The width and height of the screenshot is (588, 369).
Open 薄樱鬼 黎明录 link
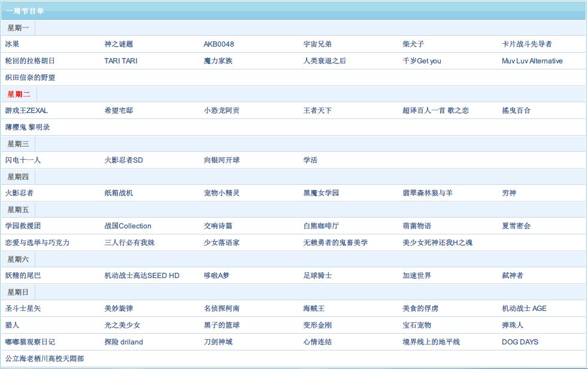[28, 127]
